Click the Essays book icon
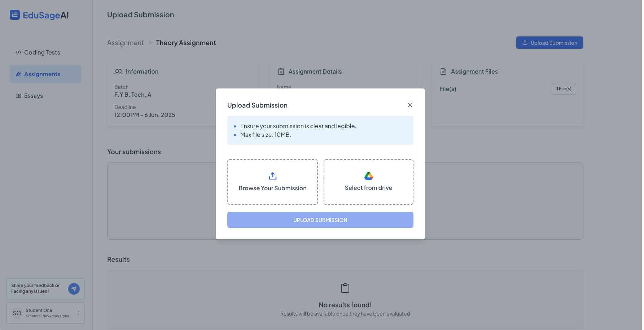The image size is (644, 330). pos(18,96)
